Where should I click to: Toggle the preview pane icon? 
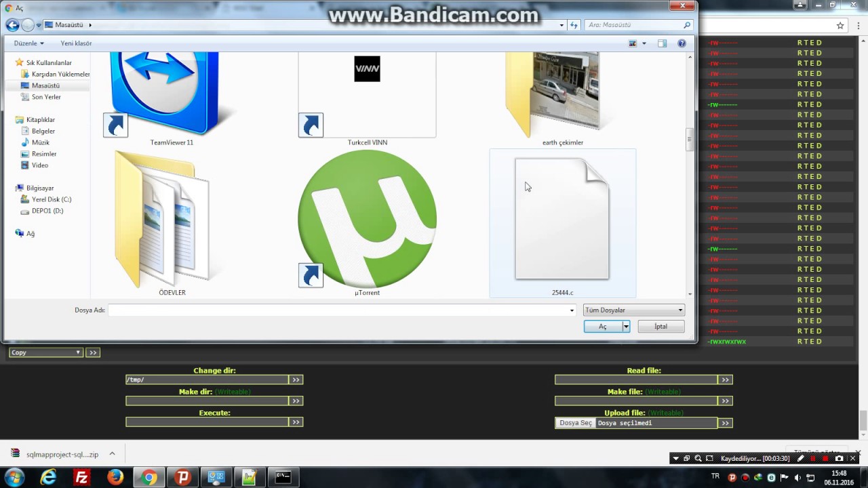click(x=662, y=43)
